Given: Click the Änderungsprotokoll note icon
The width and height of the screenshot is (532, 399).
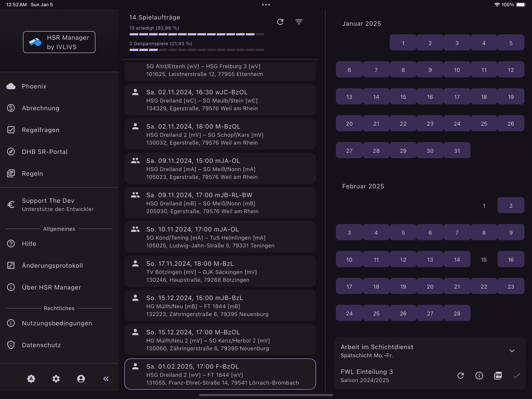Looking at the screenshot, I should coord(11,265).
